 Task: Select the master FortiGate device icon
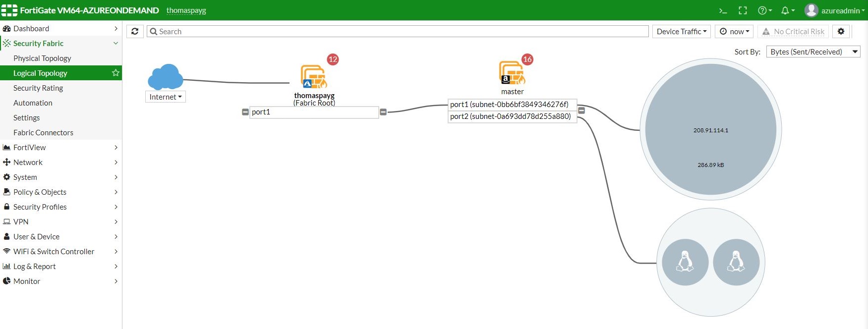tap(512, 73)
